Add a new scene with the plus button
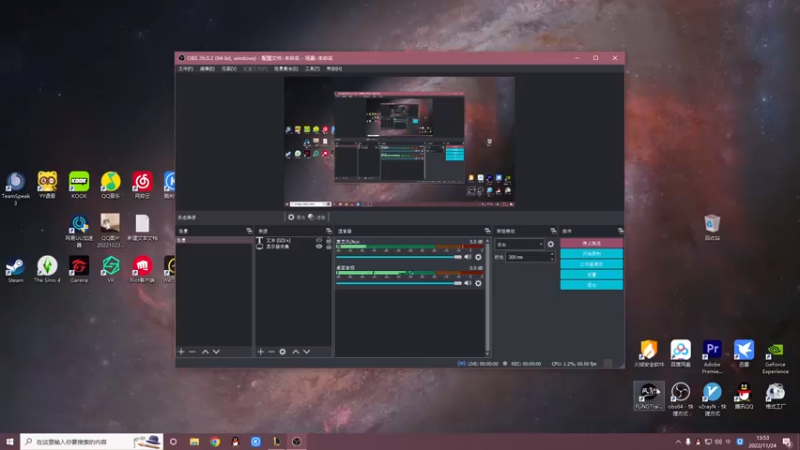The image size is (800, 450). click(x=181, y=352)
